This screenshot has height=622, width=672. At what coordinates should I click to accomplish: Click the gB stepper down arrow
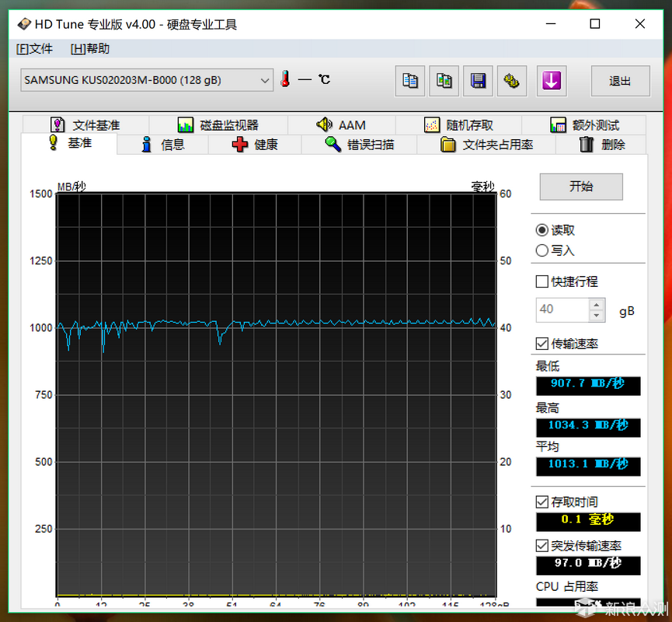tap(596, 315)
